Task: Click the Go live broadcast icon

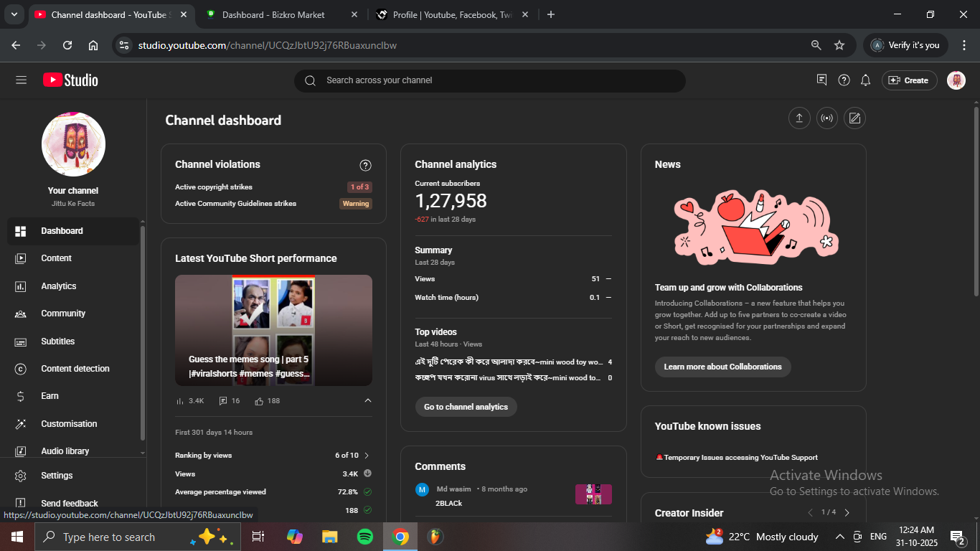Action: point(826,118)
